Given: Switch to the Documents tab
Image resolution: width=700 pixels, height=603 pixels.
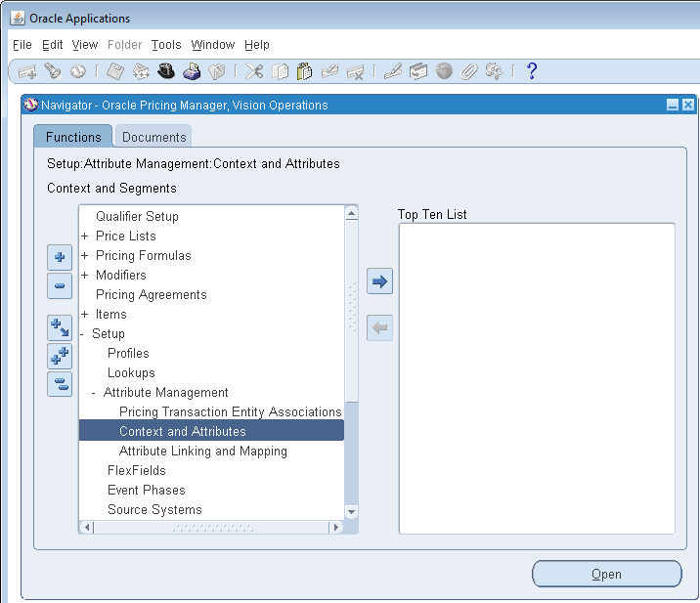Looking at the screenshot, I should coord(154,137).
